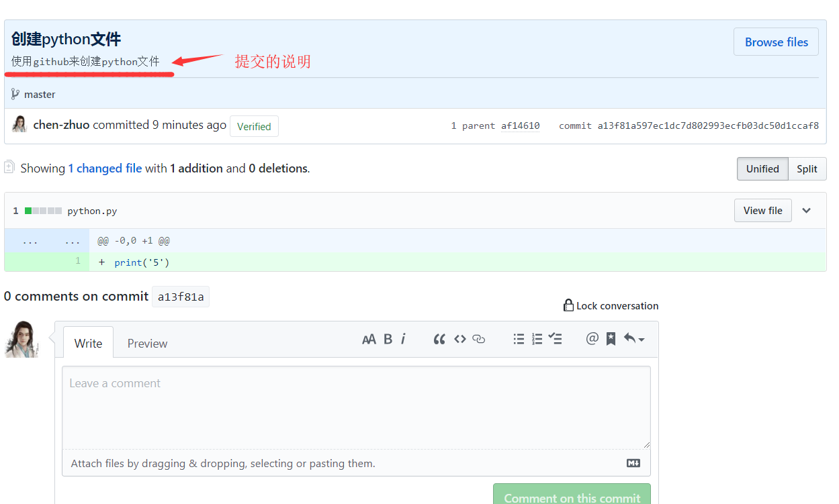Apply bold formatting to comment
This screenshot has height=504, width=839.
click(388, 340)
